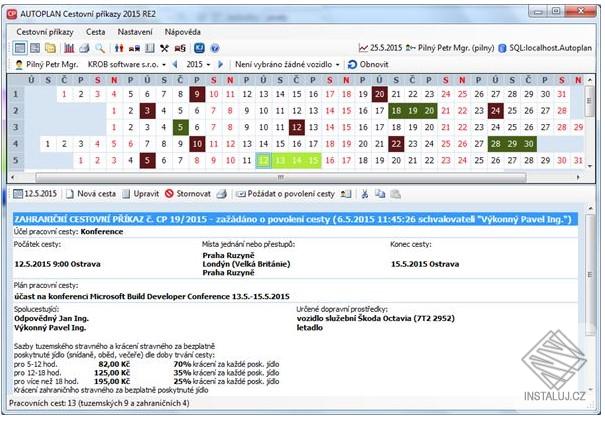Click the scissors cut icon
The image size is (605, 423).
pyautogui.click(x=364, y=194)
